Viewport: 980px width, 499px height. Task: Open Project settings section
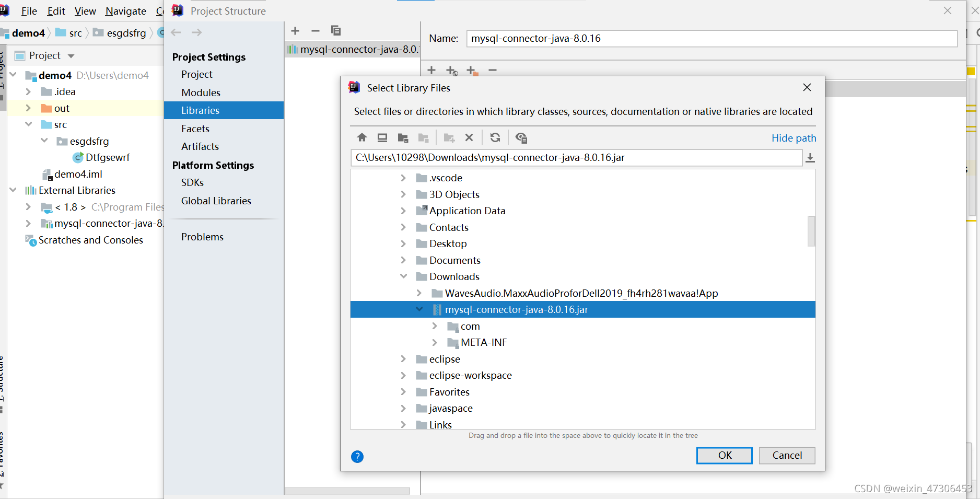click(196, 74)
